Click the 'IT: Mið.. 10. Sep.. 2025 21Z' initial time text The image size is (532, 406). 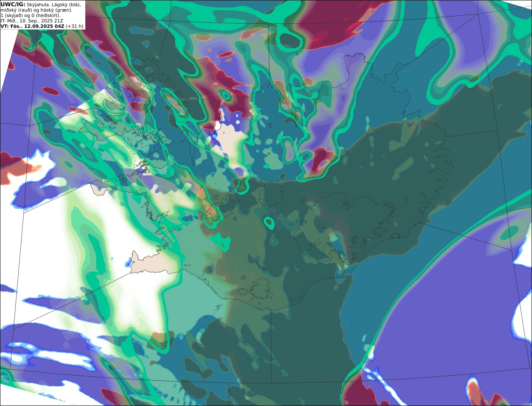click(x=32, y=21)
